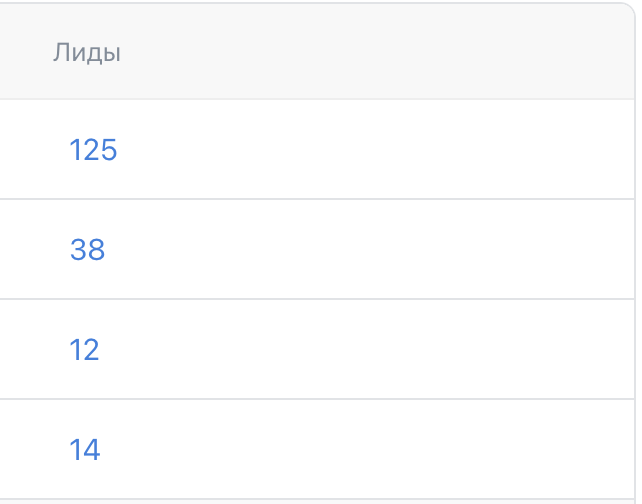Screen dimensions: 642x504
Task: Open the leads value above 14
Action: [x=85, y=350]
